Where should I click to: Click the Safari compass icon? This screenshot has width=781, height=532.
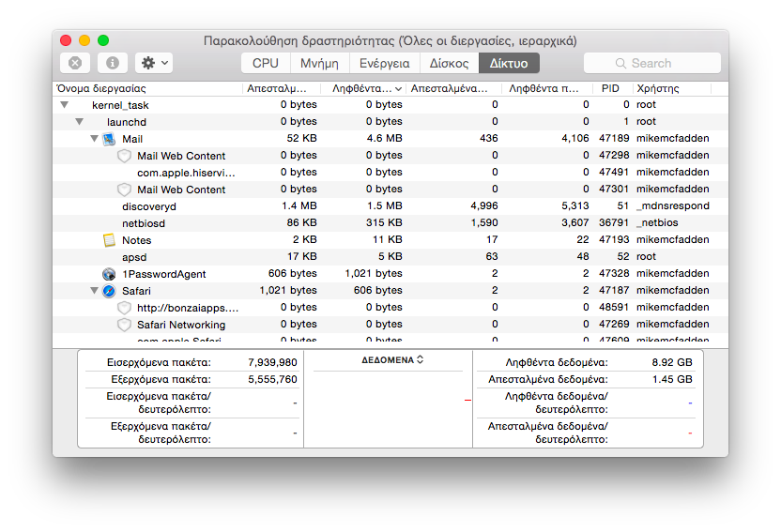(109, 291)
